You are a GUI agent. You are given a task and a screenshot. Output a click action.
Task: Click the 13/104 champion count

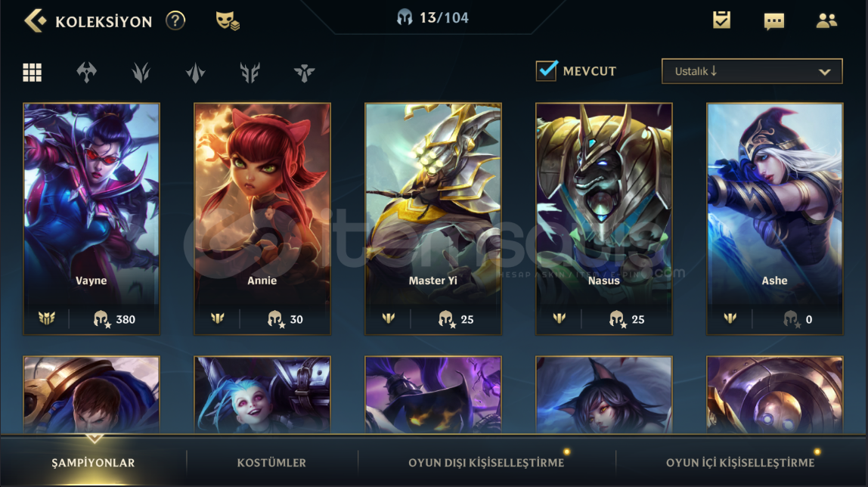coord(433,17)
